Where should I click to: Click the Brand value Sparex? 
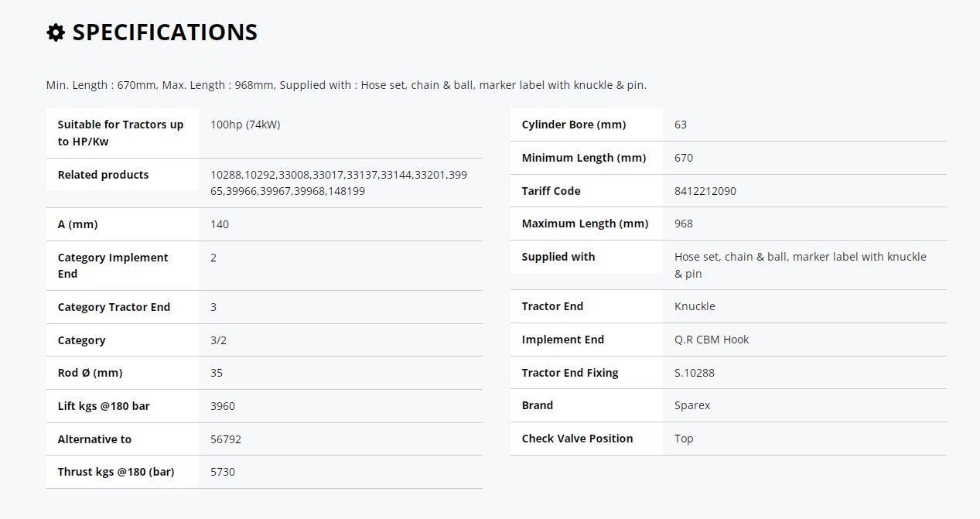(x=692, y=405)
